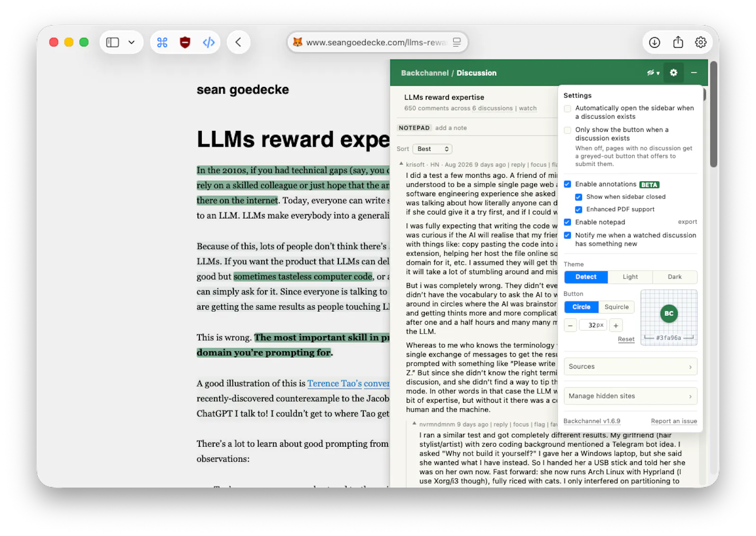Screen dimensions: 756x536
Task: Select the Dark theme option
Action: (675, 277)
